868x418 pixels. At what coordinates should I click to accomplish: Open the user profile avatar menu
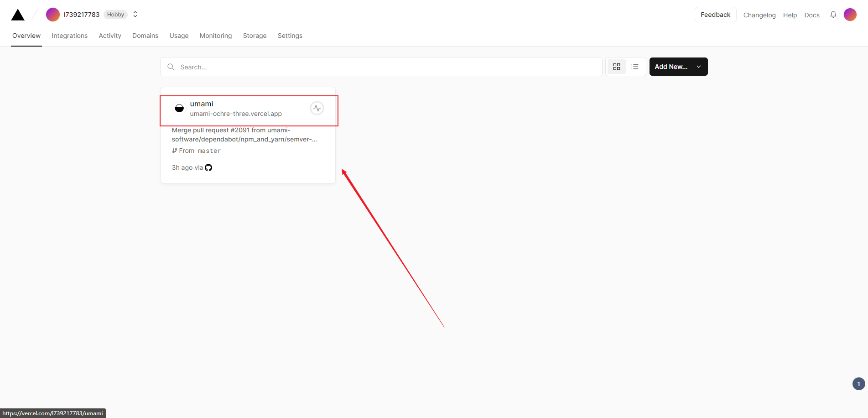pos(850,15)
